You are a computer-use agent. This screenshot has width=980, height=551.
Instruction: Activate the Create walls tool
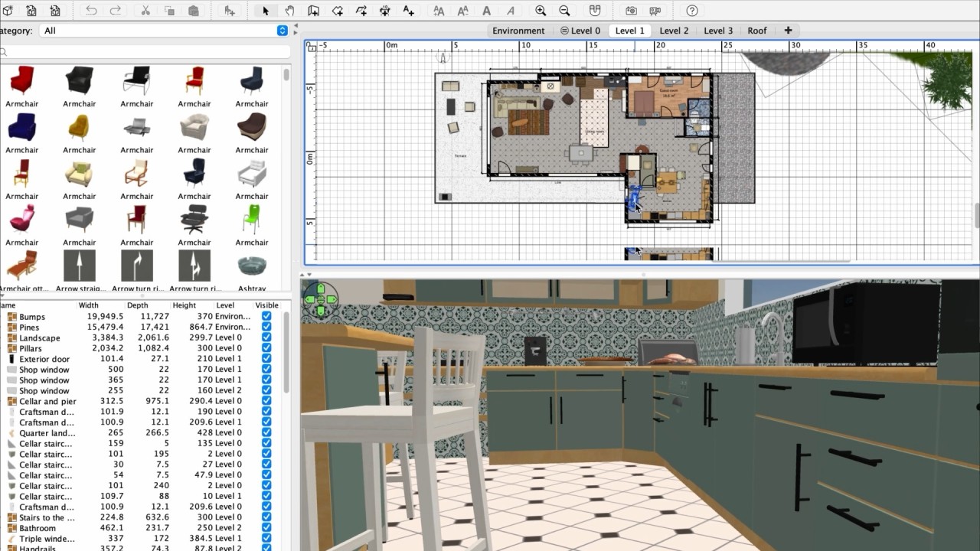pyautogui.click(x=313, y=11)
